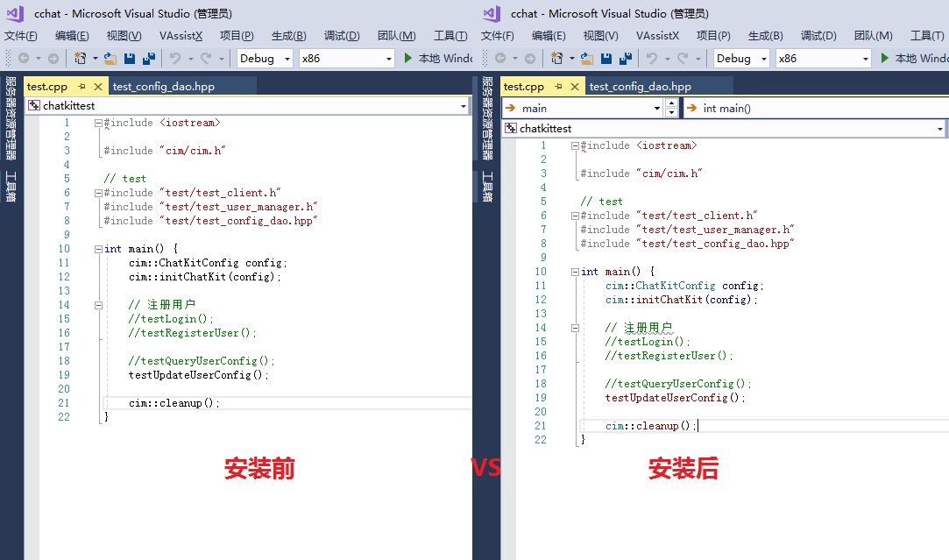
Task: Pin test.cpp tab in right window
Action: pyautogui.click(x=559, y=87)
